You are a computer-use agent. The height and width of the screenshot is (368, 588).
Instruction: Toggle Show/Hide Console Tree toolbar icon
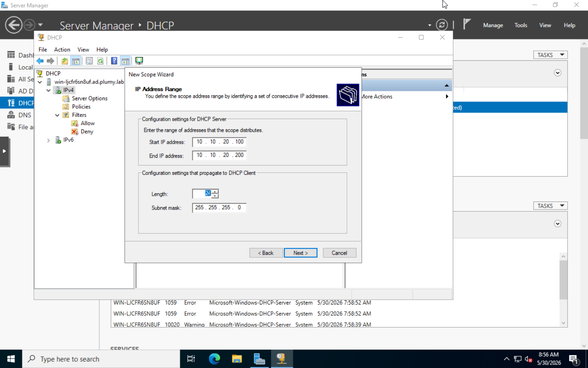pyautogui.click(x=76, y=61)
